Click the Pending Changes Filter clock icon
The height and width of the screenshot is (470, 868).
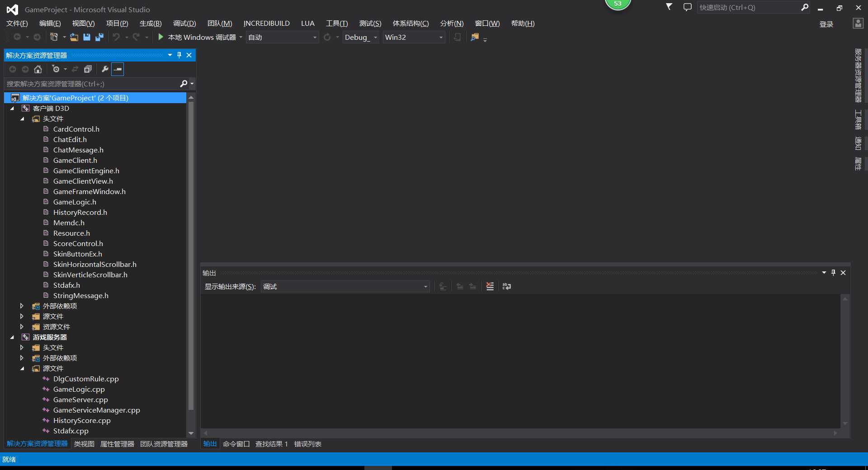56,69
